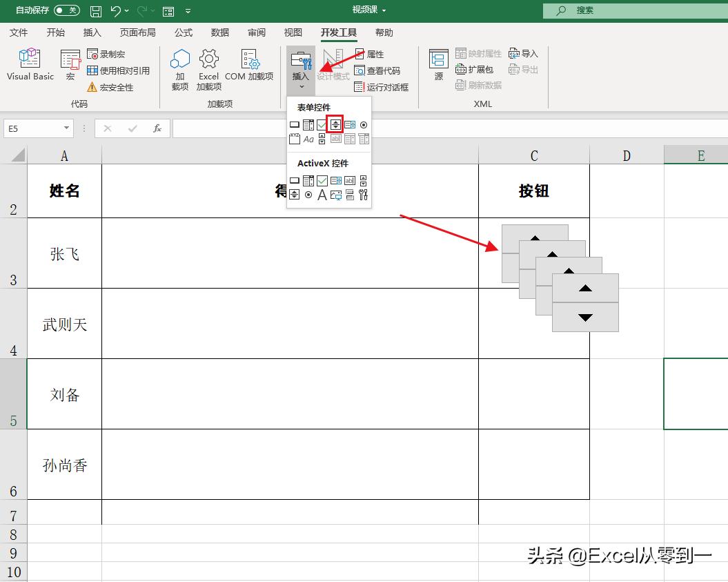Select the ActiveX toggle button control
Screen dimensions: 728x582
pos(350,195)
